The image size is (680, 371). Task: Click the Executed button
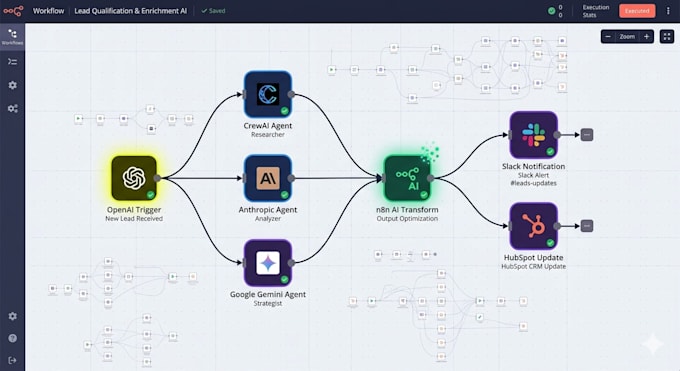pos(637,11)
